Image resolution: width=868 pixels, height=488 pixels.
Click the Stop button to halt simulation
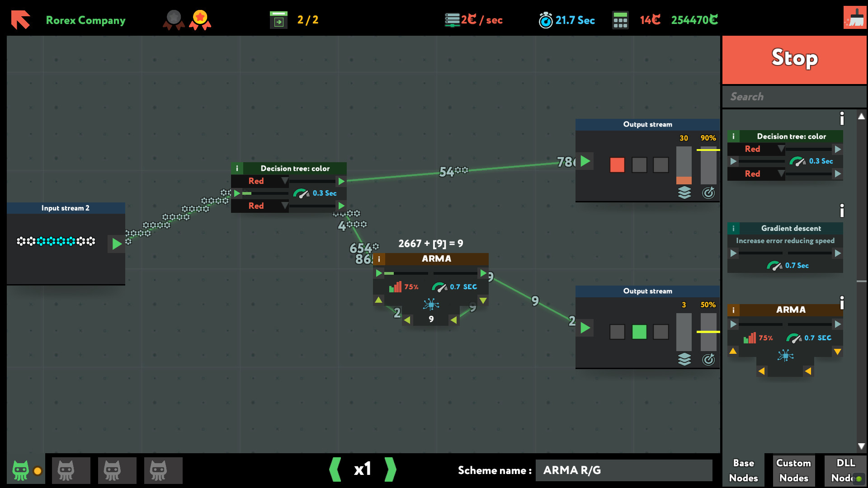tap(795, 58)
